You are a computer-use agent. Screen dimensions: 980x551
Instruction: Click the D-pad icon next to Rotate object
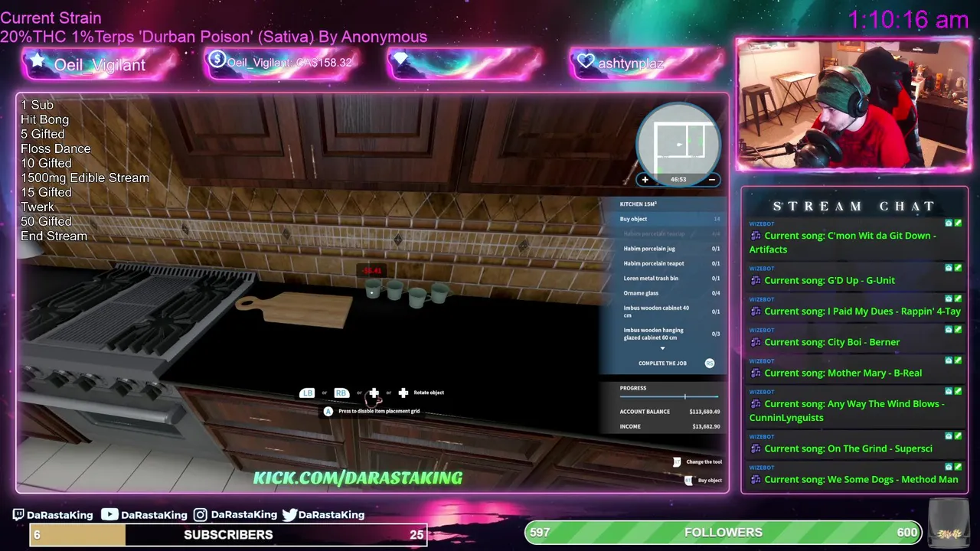[403, 393]
